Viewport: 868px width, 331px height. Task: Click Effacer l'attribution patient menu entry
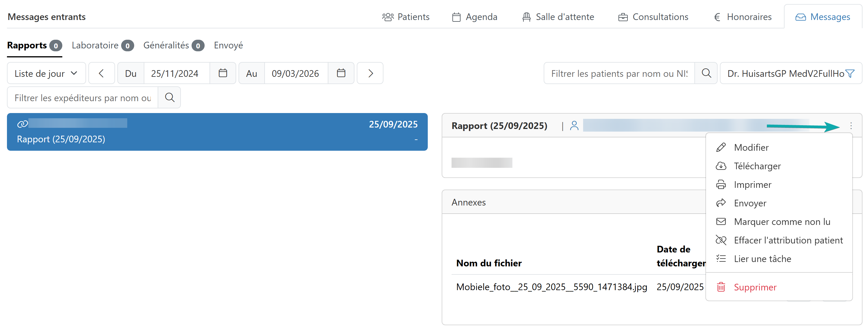click(x=788, y=240)
